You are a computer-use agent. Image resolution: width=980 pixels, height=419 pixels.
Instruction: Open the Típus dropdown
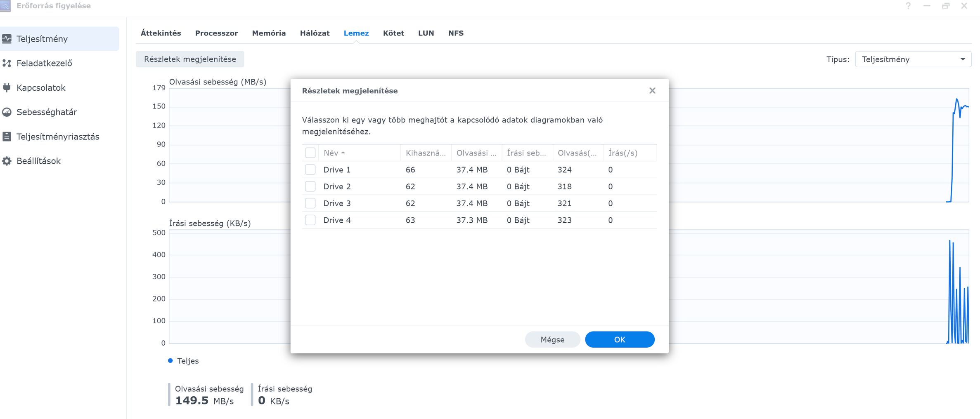tap(913, 59)
